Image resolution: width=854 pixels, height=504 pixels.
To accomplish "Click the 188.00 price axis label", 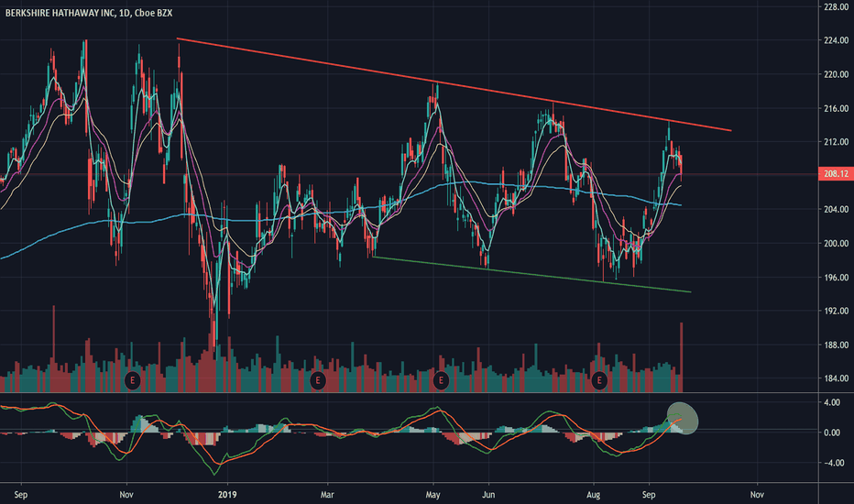I will click(x=836, y=345).
